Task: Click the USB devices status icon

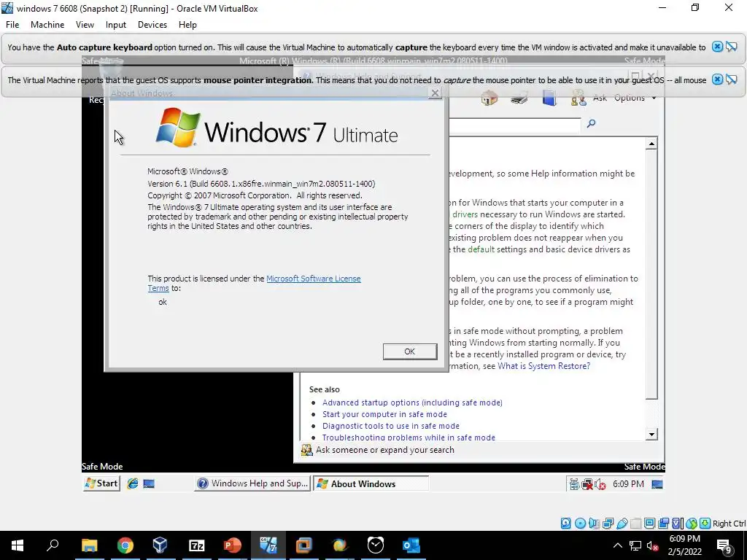Action: coord(622,524)
